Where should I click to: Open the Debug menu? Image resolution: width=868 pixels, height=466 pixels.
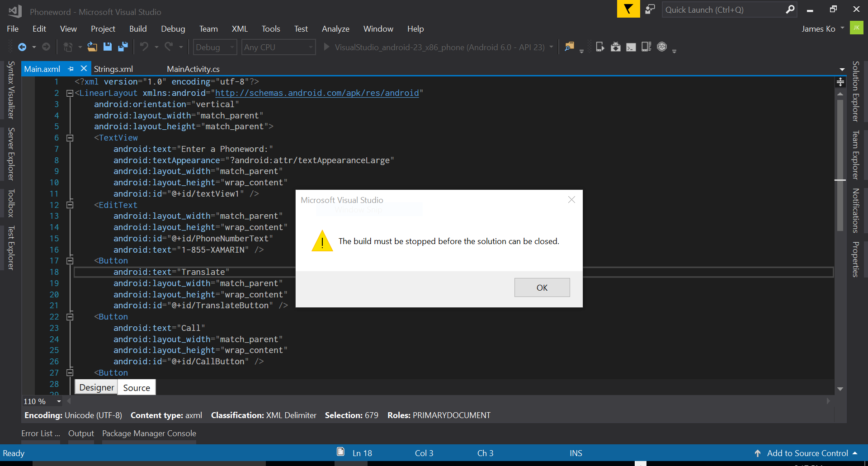(173, 28)
